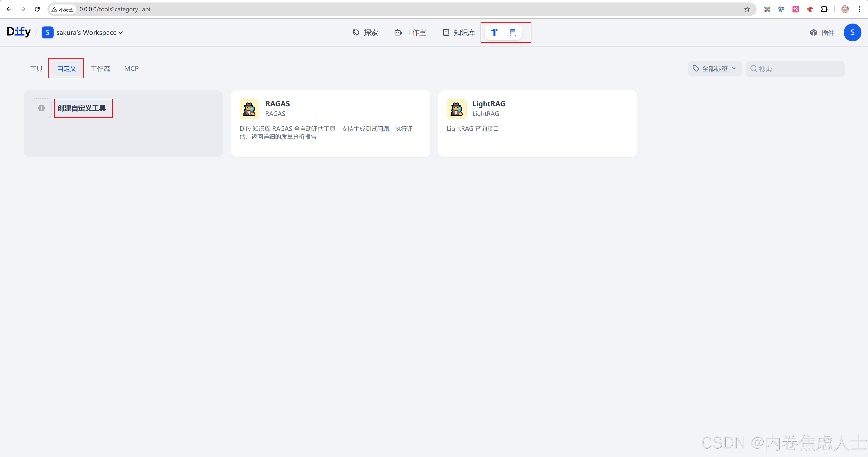Open 工作室 in top navigation

pos(410,32)
